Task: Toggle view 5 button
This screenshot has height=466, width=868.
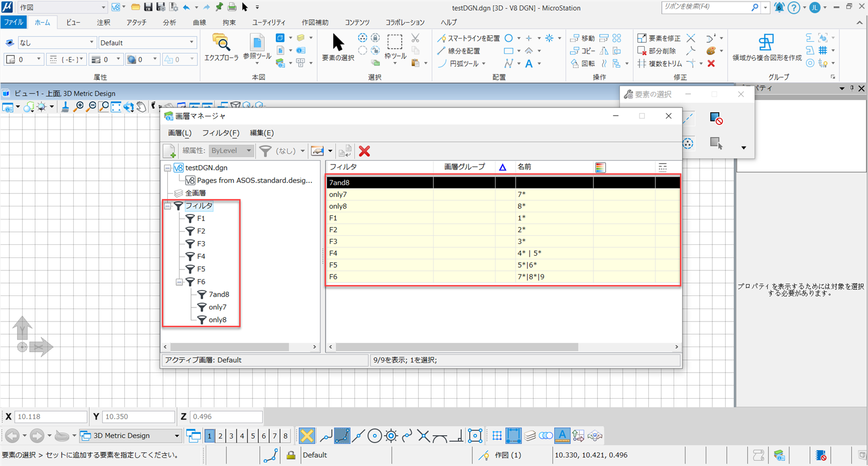Action: (x=253, y=436)
